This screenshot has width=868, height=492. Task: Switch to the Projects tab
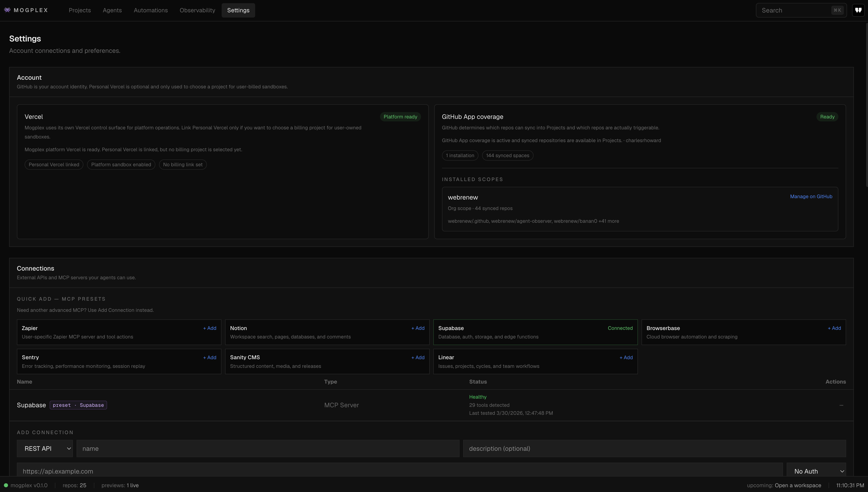[80, 10]
